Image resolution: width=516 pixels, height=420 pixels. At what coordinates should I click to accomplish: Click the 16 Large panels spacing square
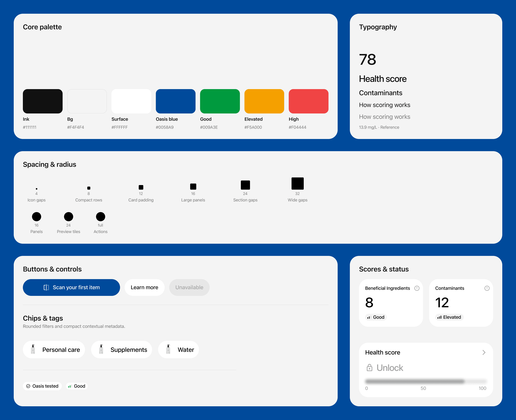[193, 187]
